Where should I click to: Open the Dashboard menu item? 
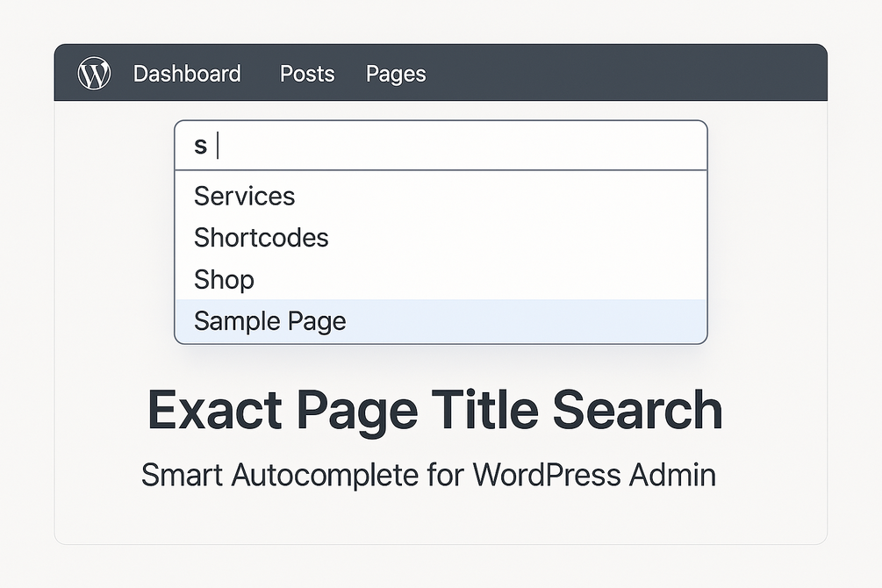[187, 74]
